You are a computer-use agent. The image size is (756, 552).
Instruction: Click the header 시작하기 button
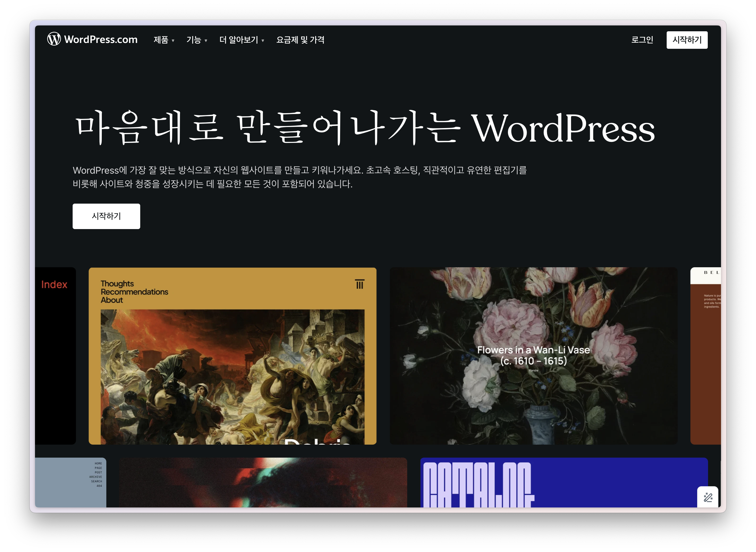coord(687,40)
